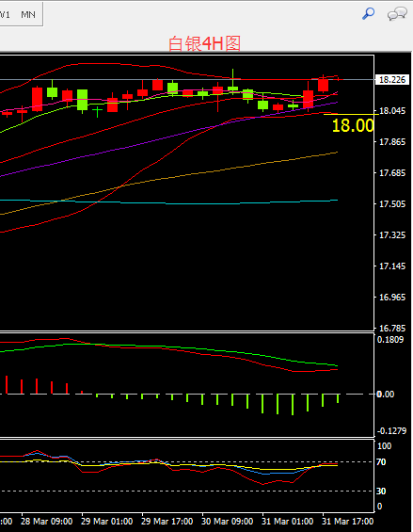Click the MACD upper value 0.1809
This screenshot has height=532, width=413.
click(x=390, y=340)
